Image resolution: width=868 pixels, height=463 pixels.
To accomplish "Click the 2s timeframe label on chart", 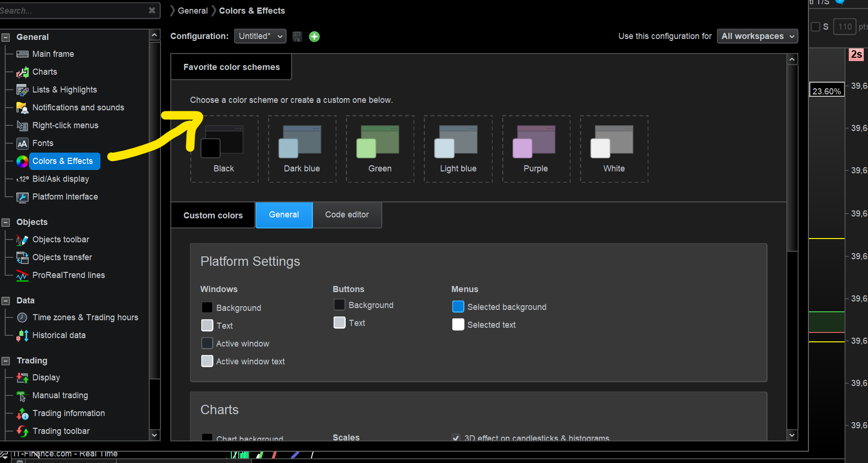I will [856, 54].
